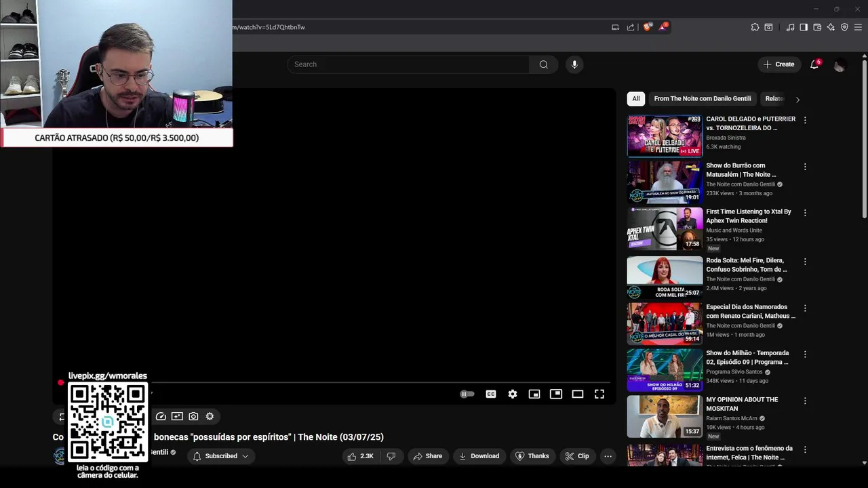Image resolution: width=868 pixels, height=488 pixels.
Task: Click the Clip button
Action: [577, 456]
